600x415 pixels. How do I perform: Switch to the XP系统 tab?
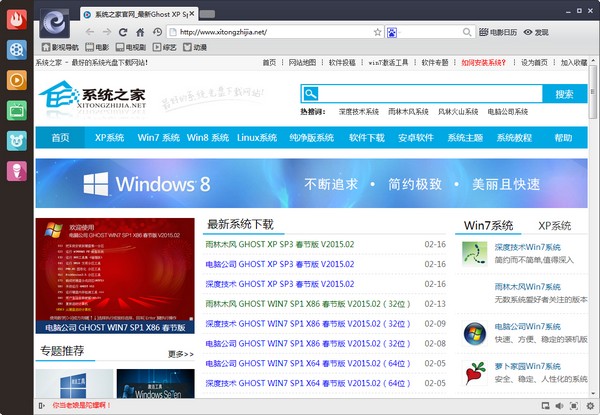pyautogui.click(x=554, y=226)
